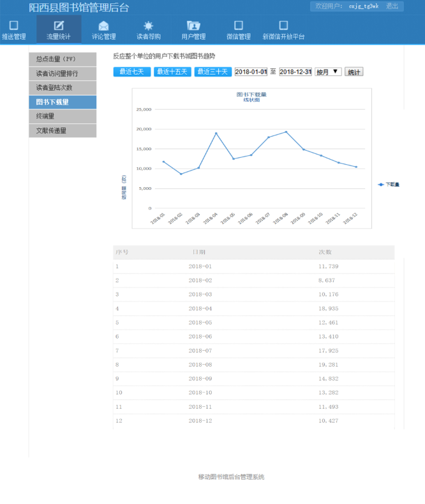Click the 2018-12 chart data point

click(x=356, y=167)
